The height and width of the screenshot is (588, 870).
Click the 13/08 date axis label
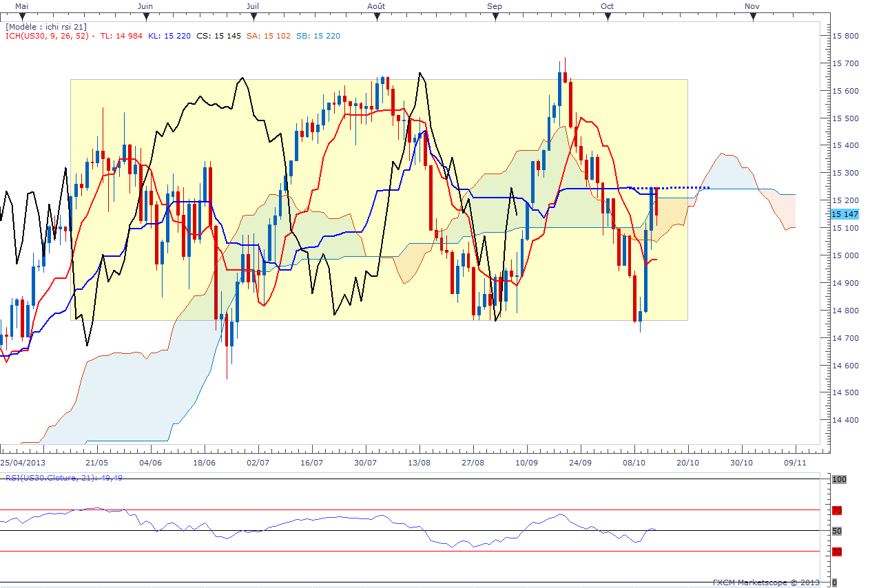pos(419,463)
